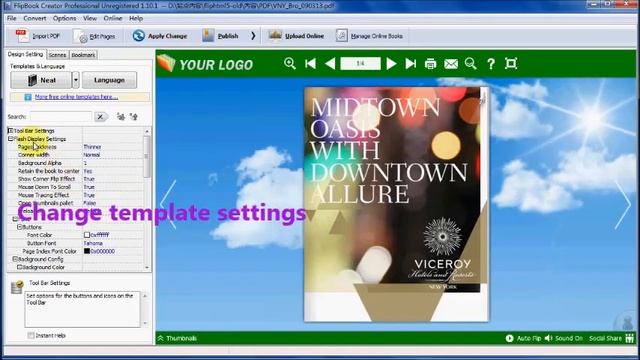Click the Neat template button
Screen dimensions: 640x360
(x=41, y=80)
